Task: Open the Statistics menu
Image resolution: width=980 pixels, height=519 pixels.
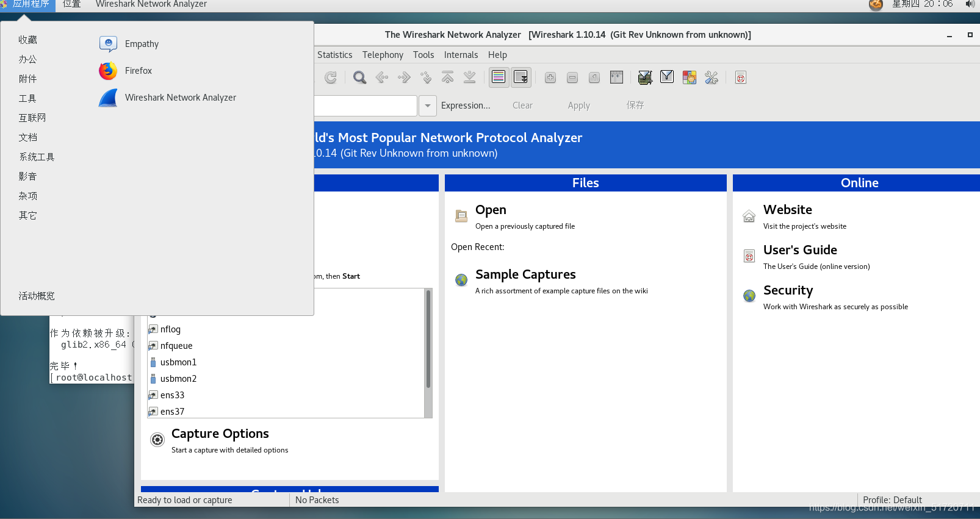Action: [x=335, y=55]
